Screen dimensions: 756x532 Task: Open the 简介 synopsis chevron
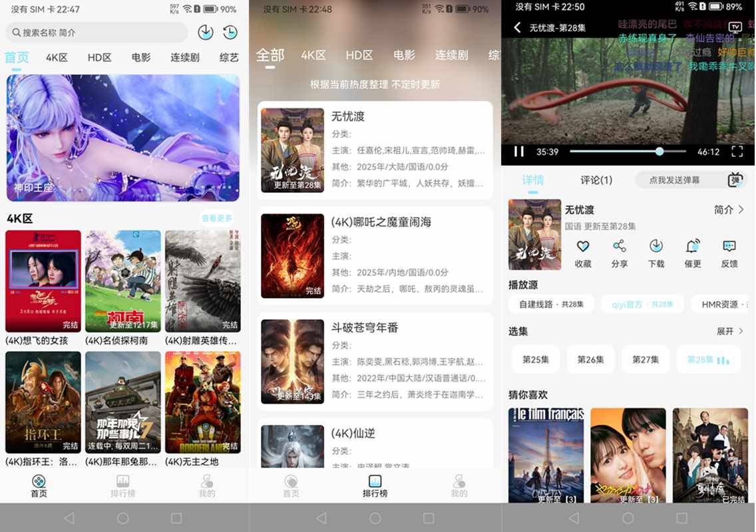click(x=729, y=209)
